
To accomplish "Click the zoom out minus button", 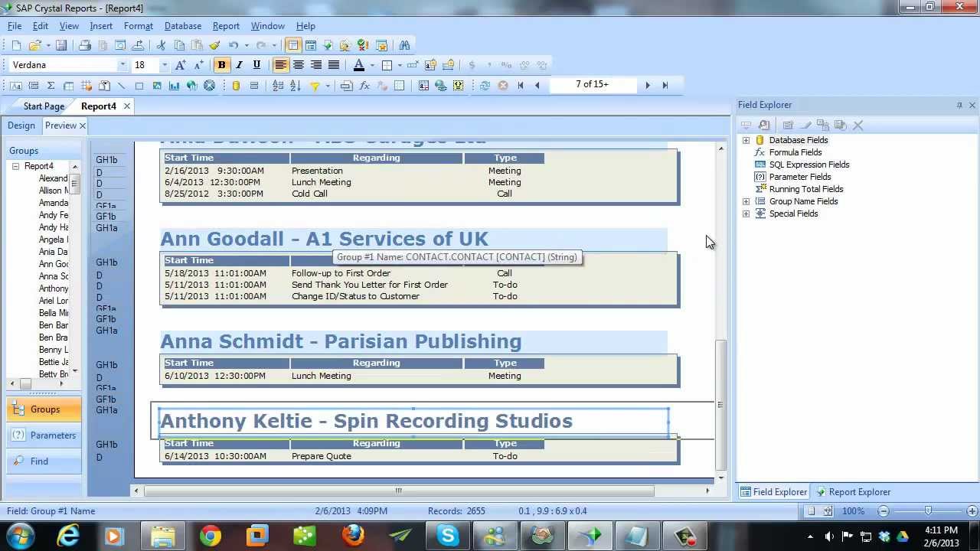I will click(883, 510).
